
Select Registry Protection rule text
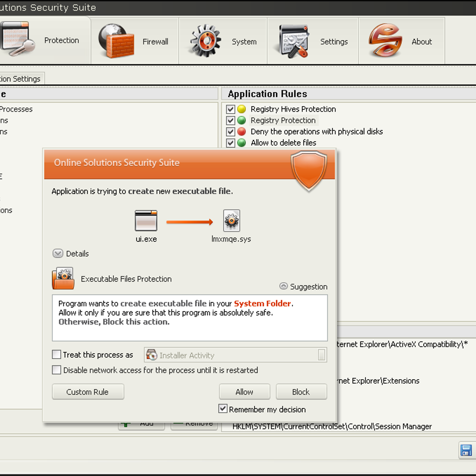tap(283, 120)
